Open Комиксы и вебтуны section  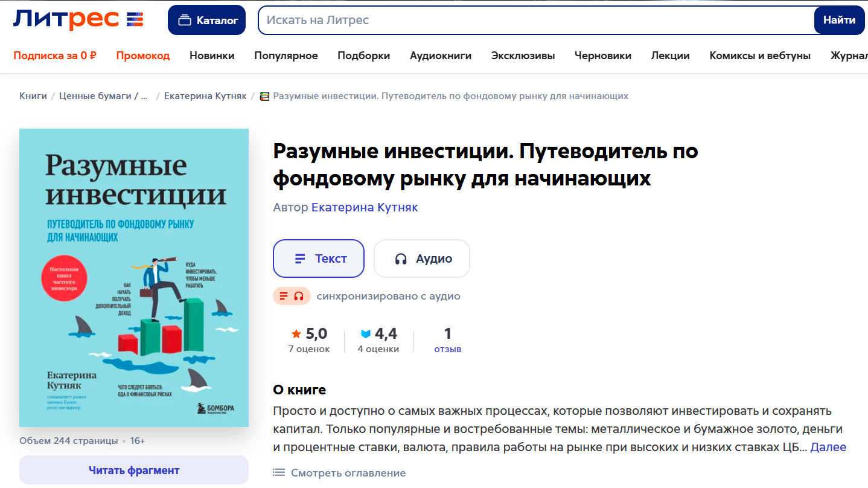760,56
